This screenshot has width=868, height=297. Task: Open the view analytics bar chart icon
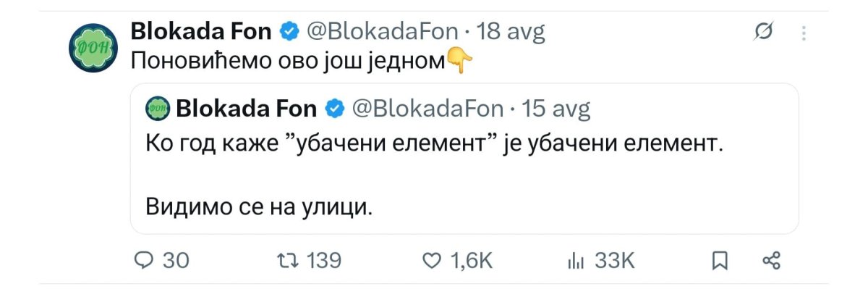[574, 261]
